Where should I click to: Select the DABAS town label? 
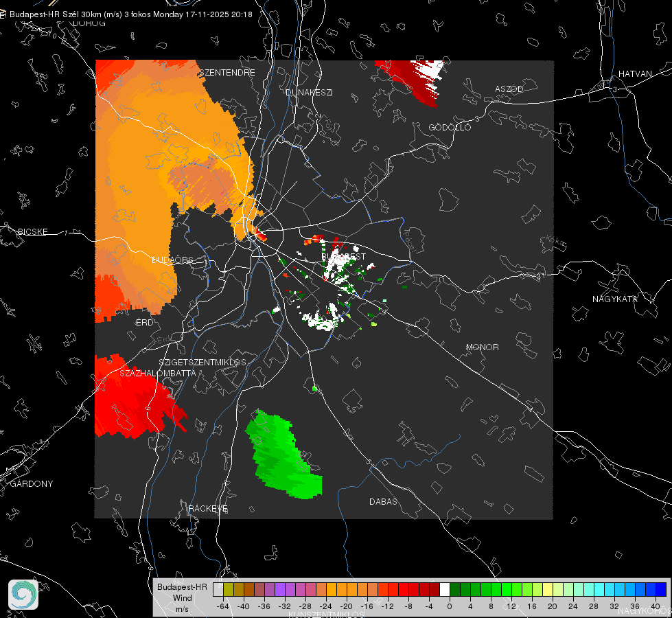(383, 501)
